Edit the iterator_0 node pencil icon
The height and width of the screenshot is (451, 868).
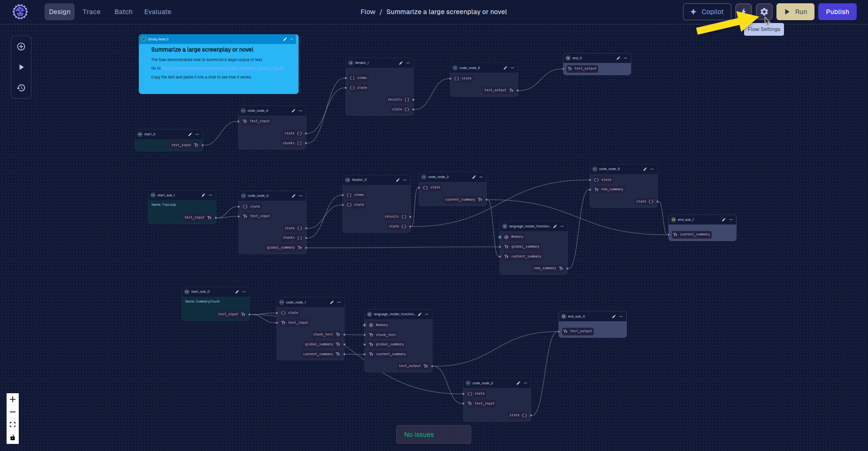pyautogui.click(x=398, y=180)
